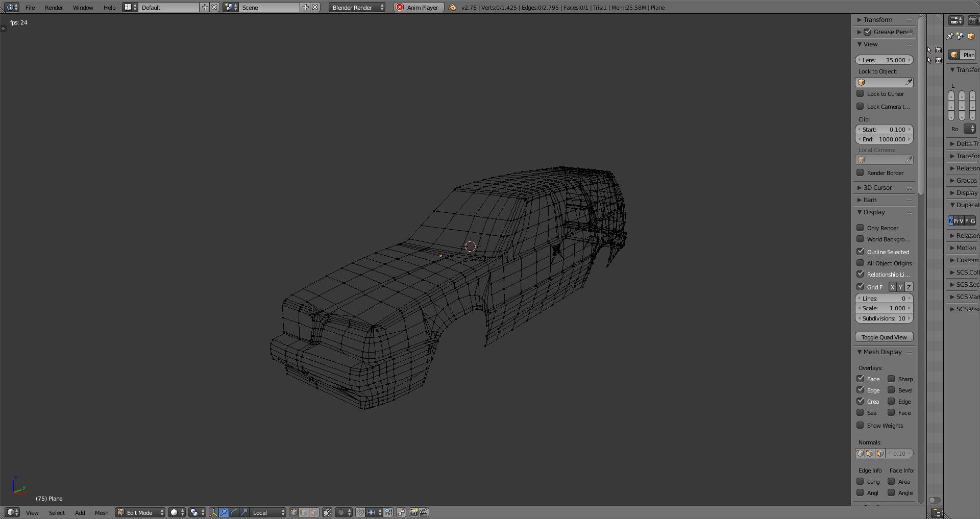Select the scale manipulator icon
This screenshot has height=519, width=980.
click(244, 512)
